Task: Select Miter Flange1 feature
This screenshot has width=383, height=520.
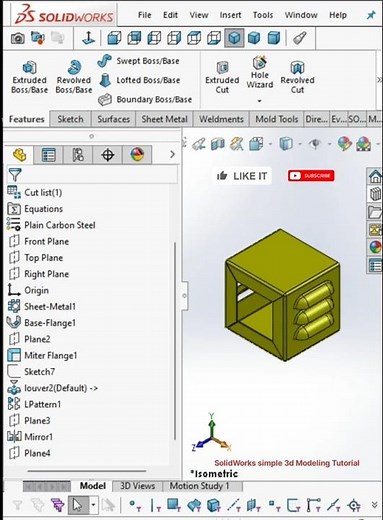Action: (x=42, y=355)
